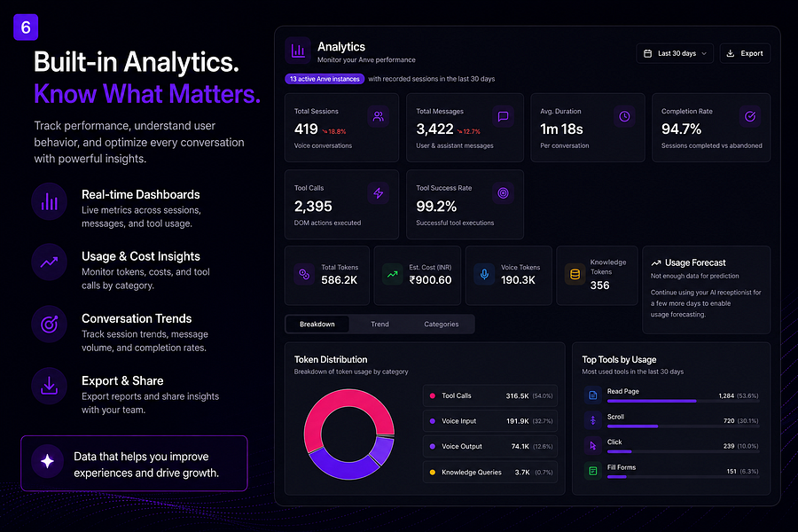The height and width of the screenshot is (532, 798).
Task: Select the Voice Input 191.9K legend row
Action: point(490,421)
